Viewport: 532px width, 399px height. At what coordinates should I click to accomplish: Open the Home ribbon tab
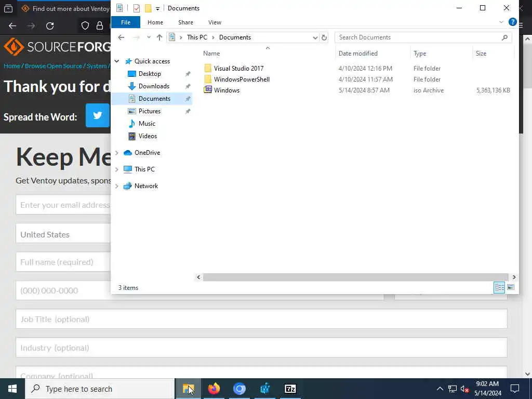pos(155,22)
